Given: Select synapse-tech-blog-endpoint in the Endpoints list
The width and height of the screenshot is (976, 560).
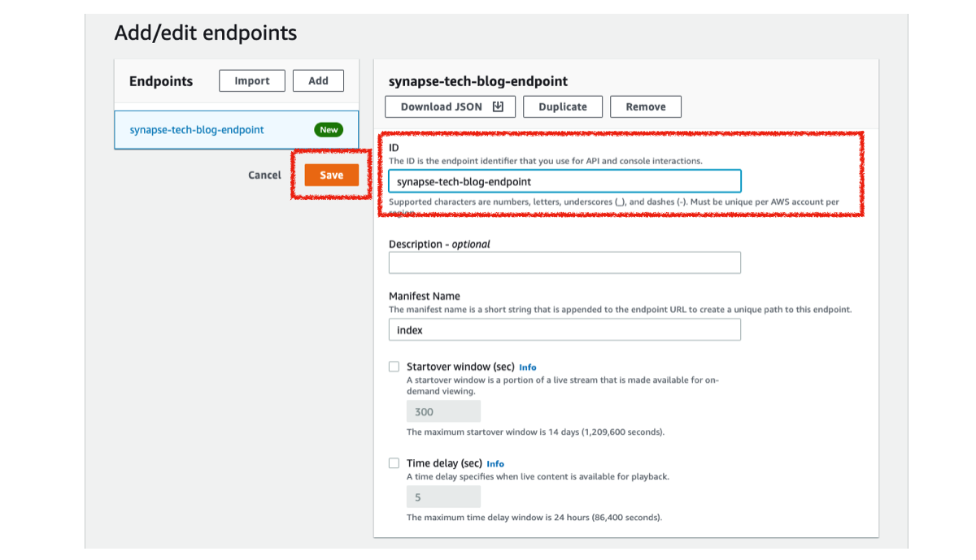Looking at the screenshot, I should (x=197, y=130).
